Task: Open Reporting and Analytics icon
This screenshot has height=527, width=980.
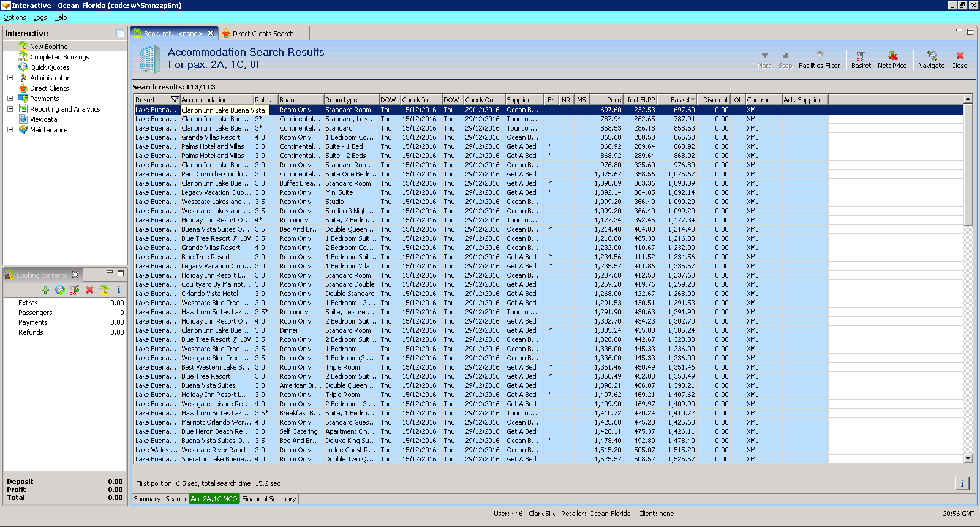Action: [x=23, y=108]
